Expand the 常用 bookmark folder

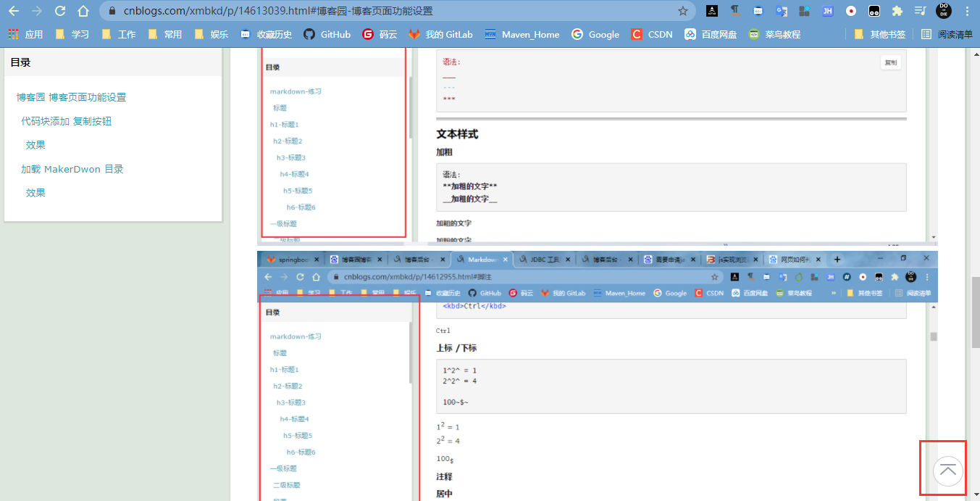click(x=164, y=34)
